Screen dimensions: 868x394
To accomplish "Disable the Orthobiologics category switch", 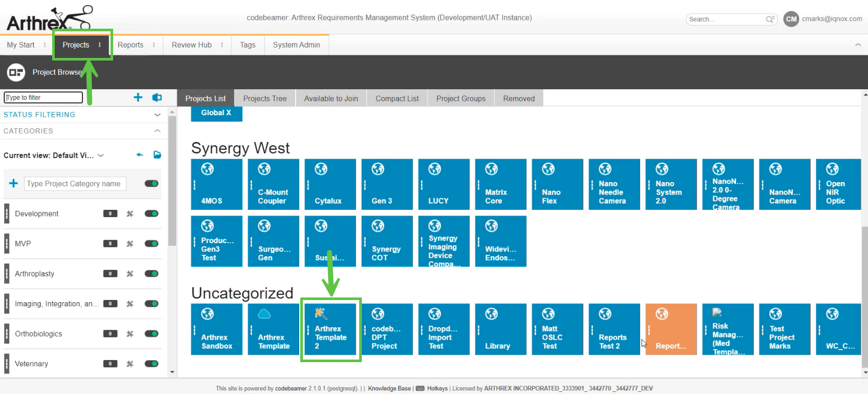I will (152, 334).
